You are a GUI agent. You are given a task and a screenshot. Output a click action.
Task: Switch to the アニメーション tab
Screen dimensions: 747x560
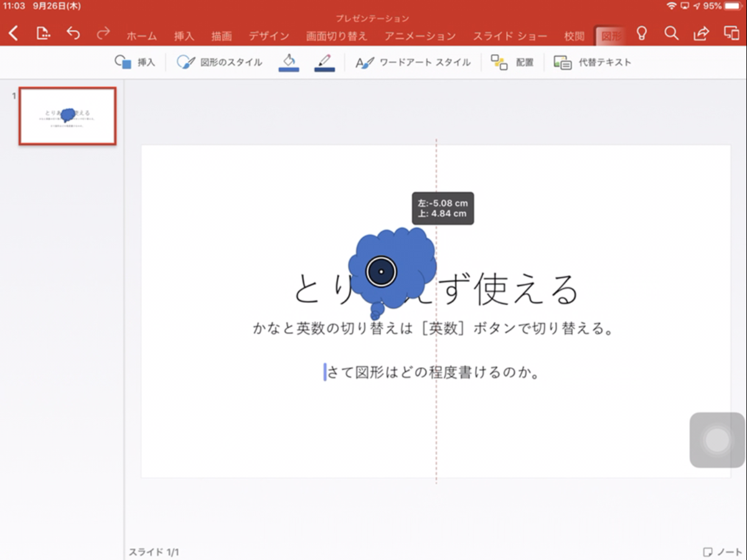click(x=420, y=36)
